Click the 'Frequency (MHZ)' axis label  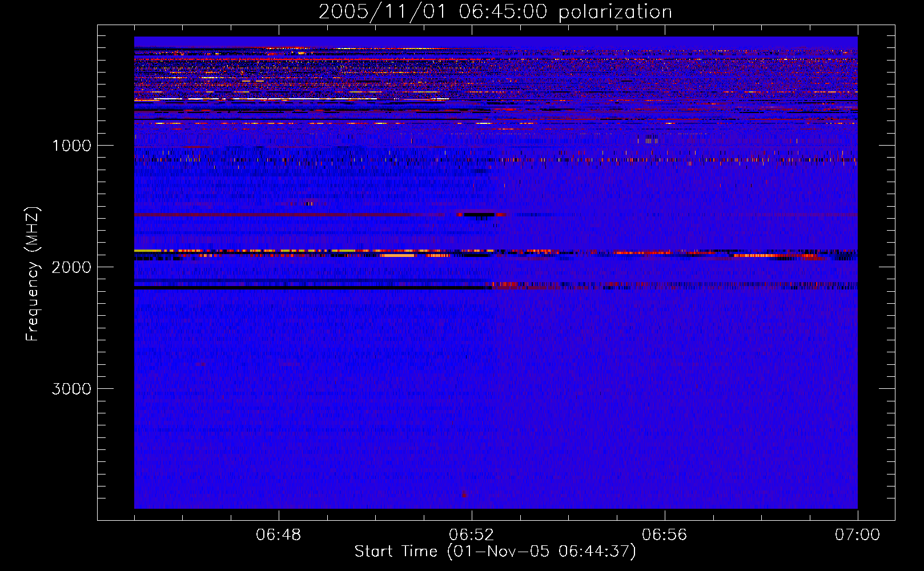pyautogui.click(x=33, y=274)
